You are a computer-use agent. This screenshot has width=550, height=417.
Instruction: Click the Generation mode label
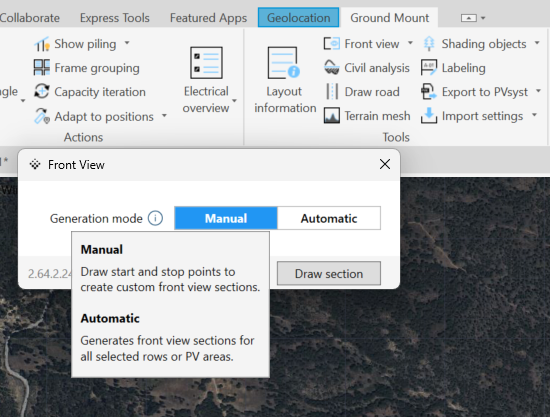[96, 218]
